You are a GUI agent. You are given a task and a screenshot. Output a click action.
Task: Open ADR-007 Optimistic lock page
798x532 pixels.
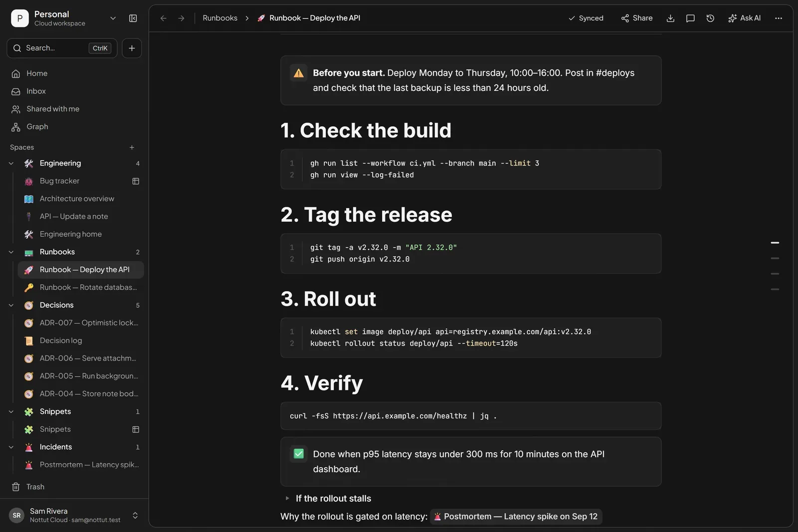click(81, 323)
